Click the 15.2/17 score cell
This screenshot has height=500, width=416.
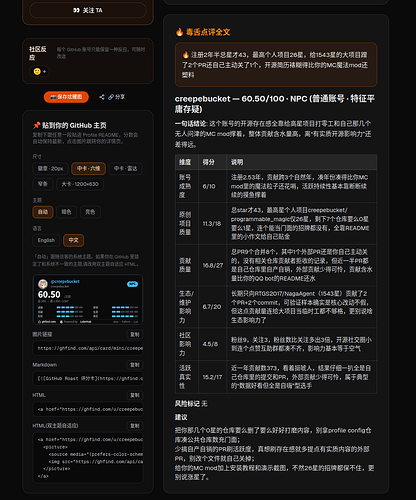tap(212, 377)
